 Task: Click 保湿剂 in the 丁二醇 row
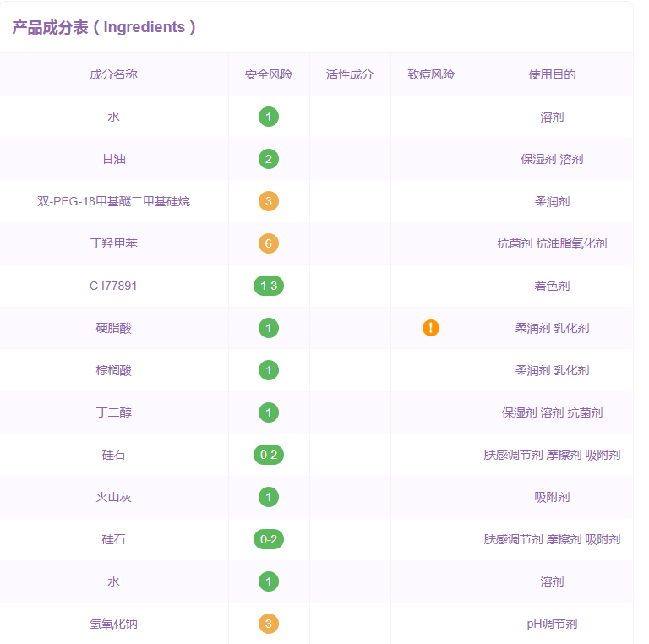(519, 412)
